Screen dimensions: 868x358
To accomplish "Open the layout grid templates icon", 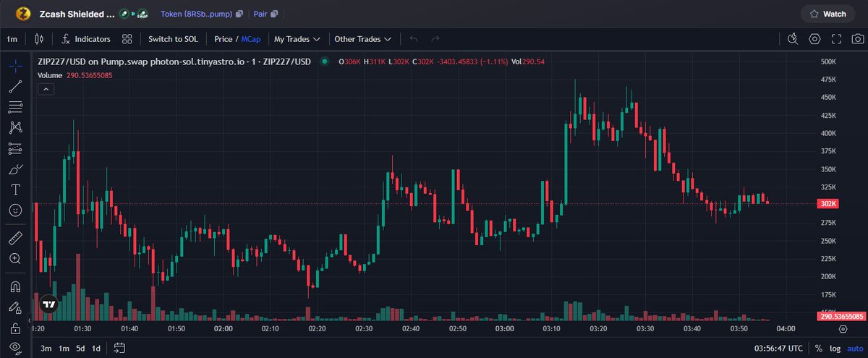I will (x=127, y=39).
